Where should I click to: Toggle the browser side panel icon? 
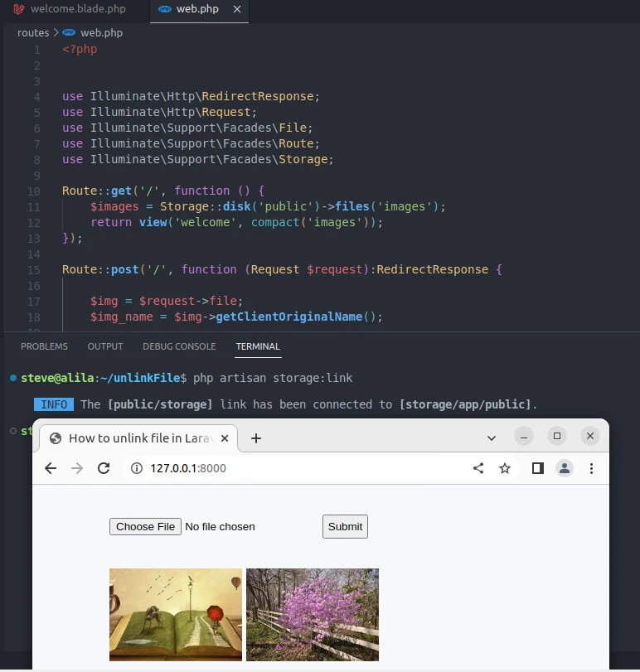point(538,468)
